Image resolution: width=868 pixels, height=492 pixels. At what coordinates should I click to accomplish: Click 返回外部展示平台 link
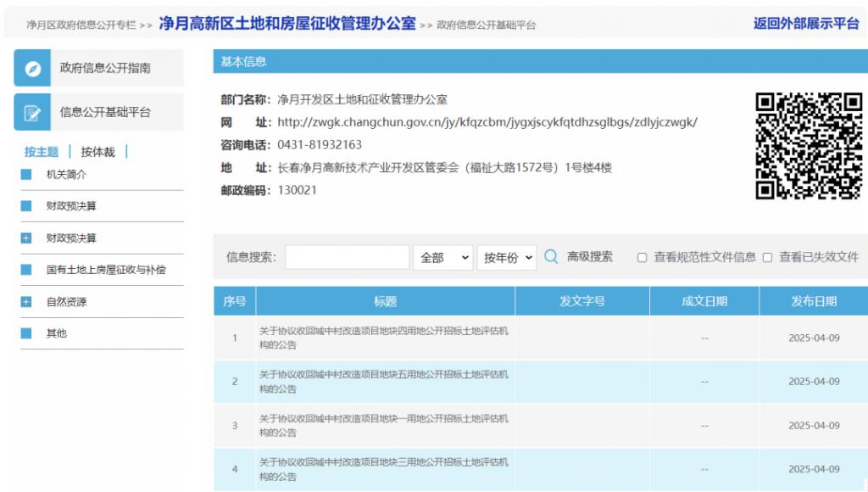coord(806,23)
